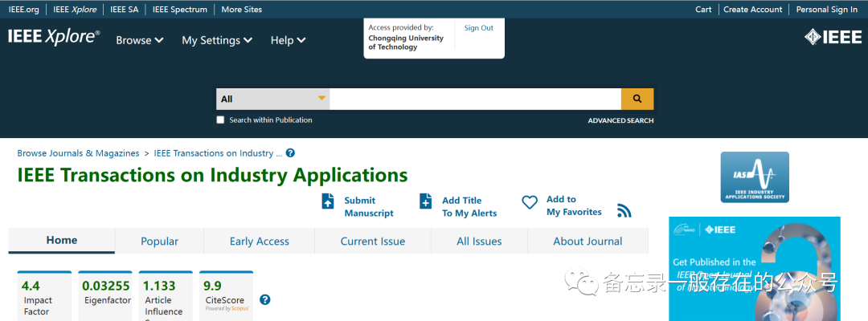Image resolution: width=868 pixels, height=321 pixels.
Task: Click the Add to My Favorites heart icon
Action: click(530, 203)
